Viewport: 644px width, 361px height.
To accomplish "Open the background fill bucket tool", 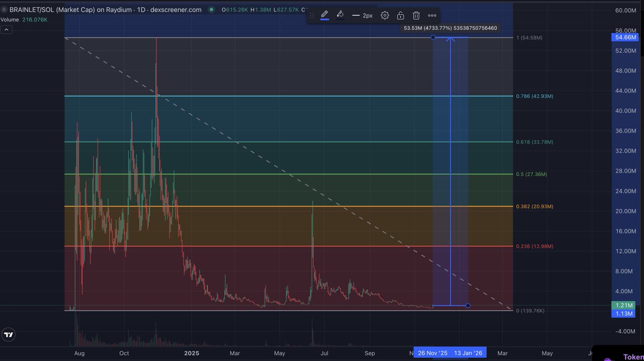I will coord(340,15).
